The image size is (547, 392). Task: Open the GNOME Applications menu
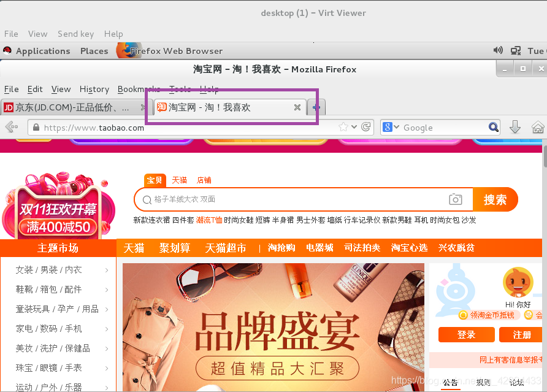pos(43,51)
